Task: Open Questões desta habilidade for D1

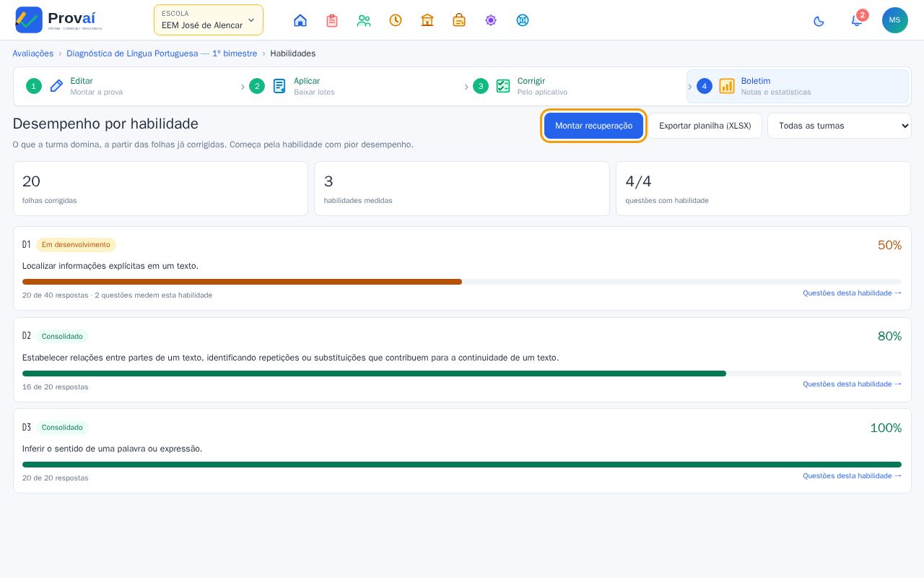Action: click(853, 293)
